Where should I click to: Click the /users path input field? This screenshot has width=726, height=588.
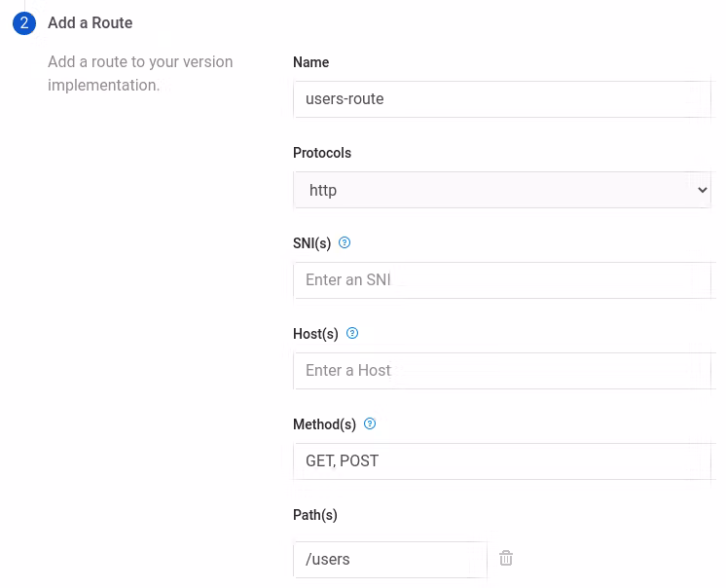coord(389,560)
